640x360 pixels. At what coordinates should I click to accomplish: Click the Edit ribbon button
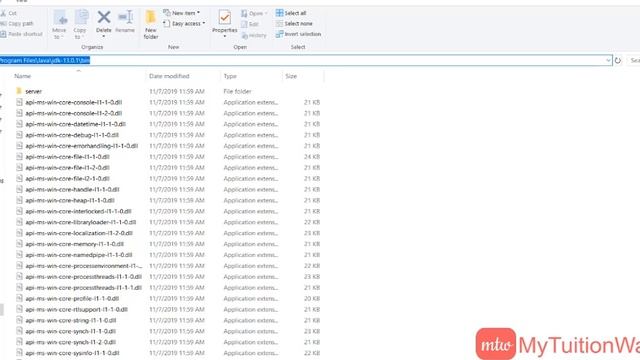point(250,24)
